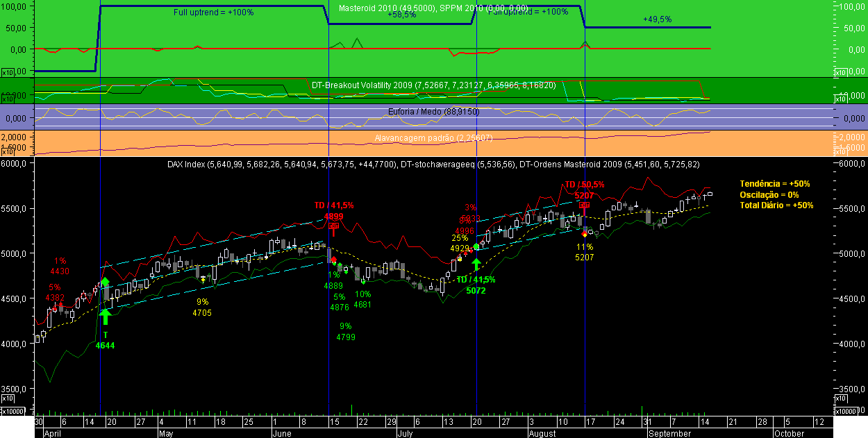
Task: Select the Euforia / Medo indicator title
Action: (x=433, y=110)
